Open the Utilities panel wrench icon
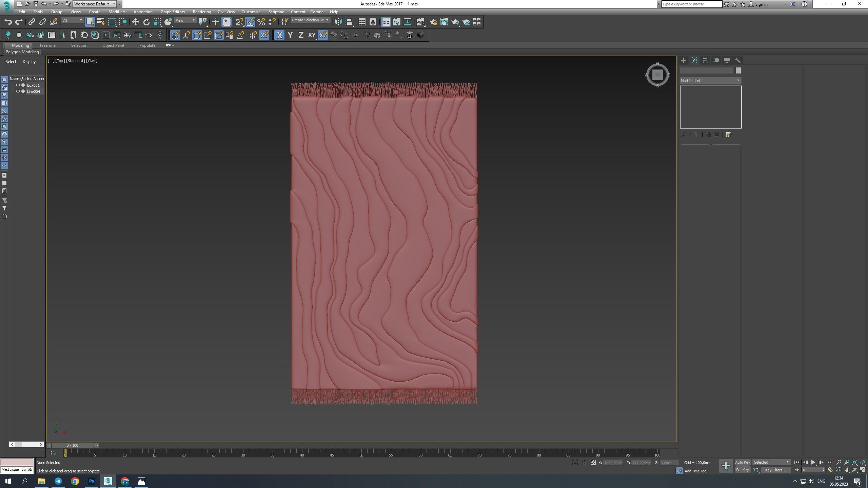The height and width of the screenshot is (488, 868). (x=737, y=60)
